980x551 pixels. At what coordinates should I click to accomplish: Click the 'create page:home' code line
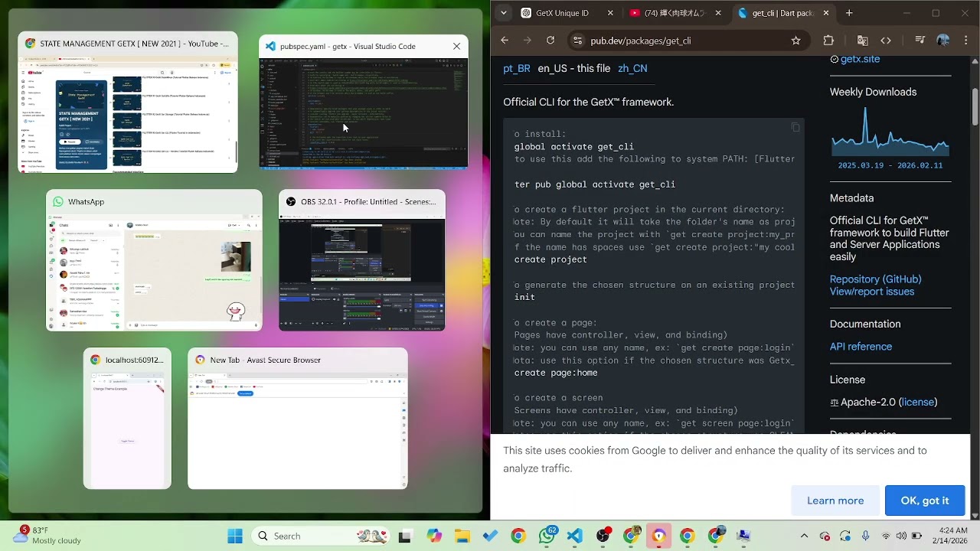pos(556,373)
